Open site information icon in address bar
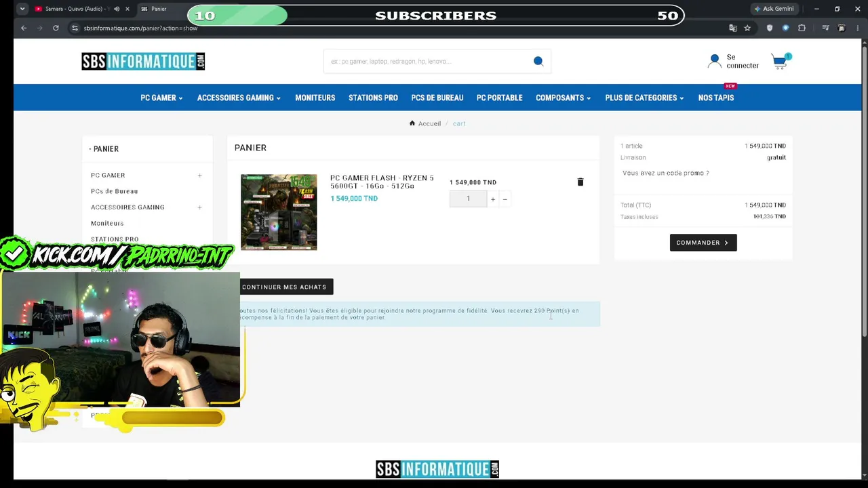The height and width of the screenshot is (488, 868). 75,28
